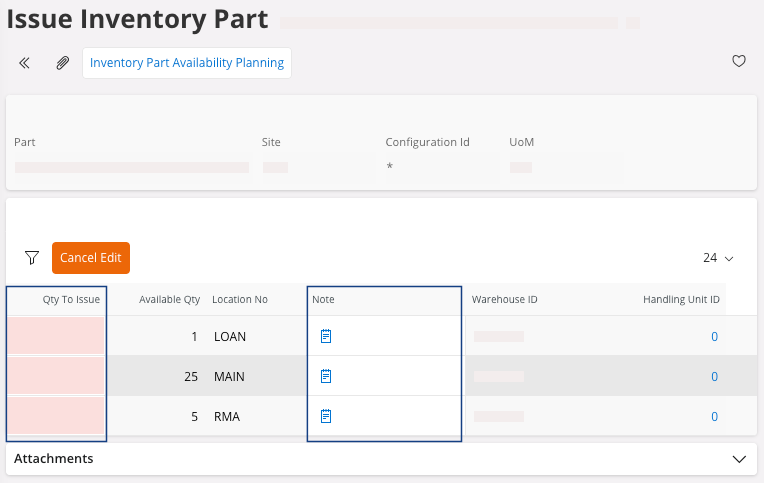Click the double-chevron navigation icon

click(x=25, y=62)
